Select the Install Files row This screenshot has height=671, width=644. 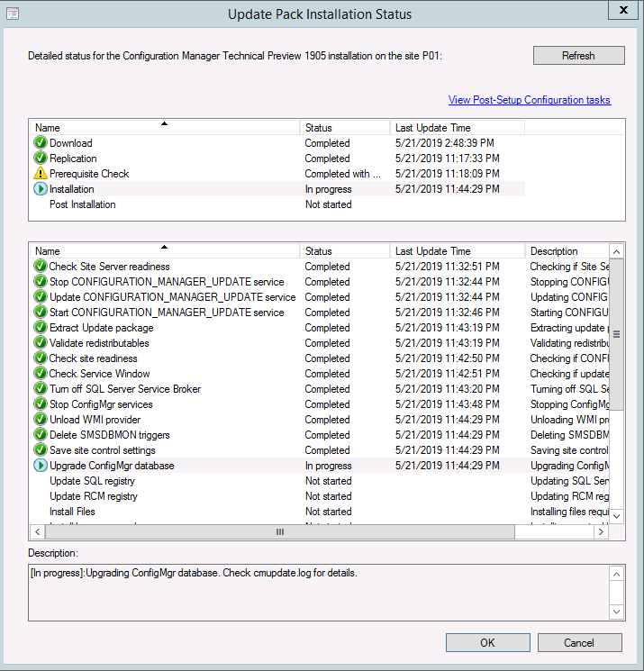(x=320, y=512)
